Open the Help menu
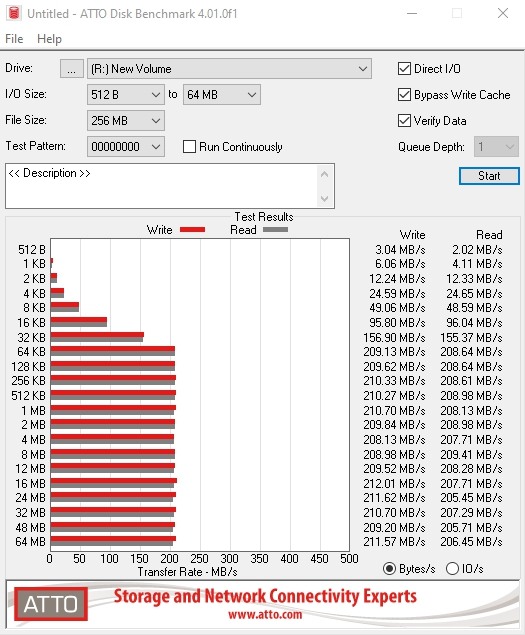525x635 pixels. [49, 39]
